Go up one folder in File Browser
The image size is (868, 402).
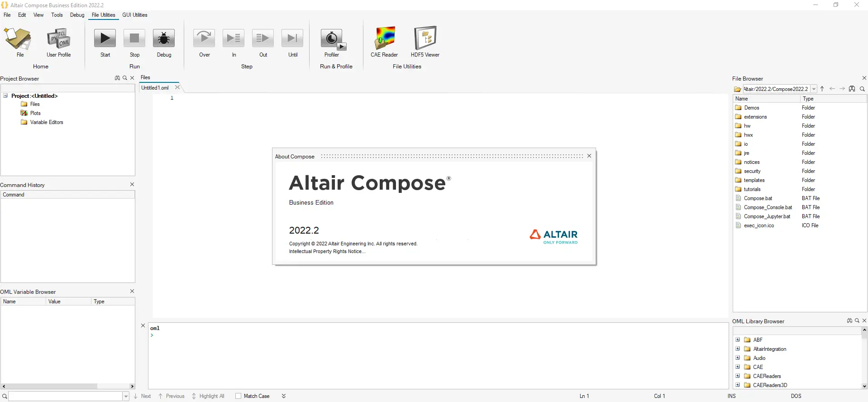[822, 89]
